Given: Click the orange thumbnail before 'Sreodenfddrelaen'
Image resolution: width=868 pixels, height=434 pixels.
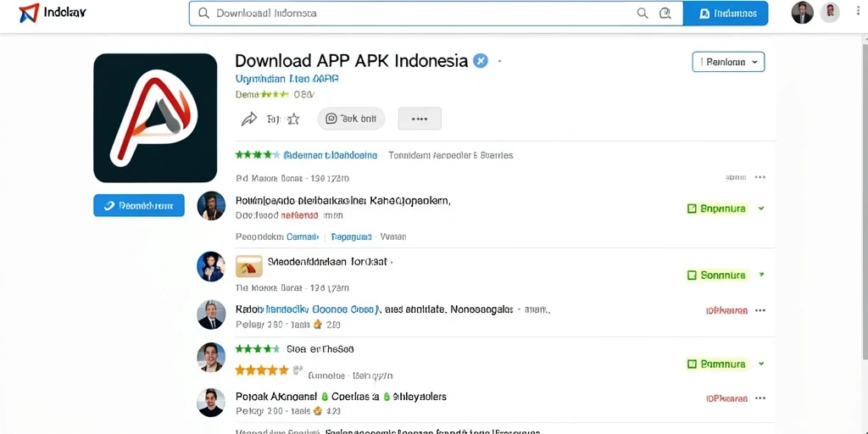Looking at the screenshot, I should pos(249,266).
